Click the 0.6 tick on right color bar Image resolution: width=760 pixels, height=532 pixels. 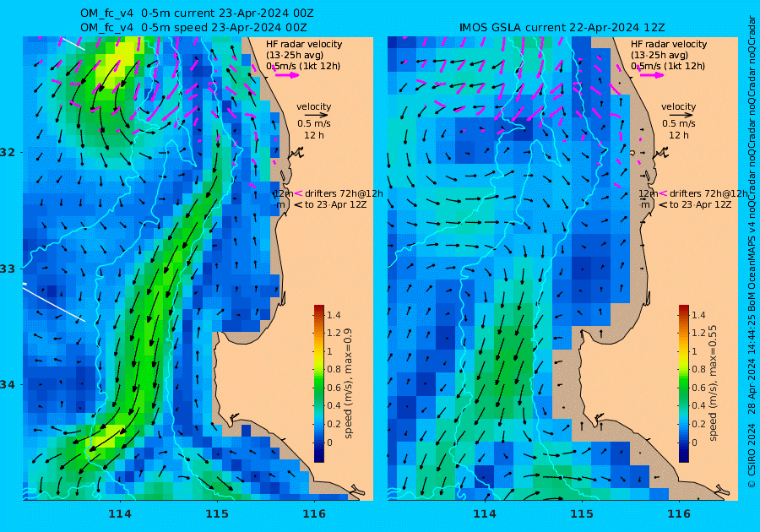click(x=698, y=388)
